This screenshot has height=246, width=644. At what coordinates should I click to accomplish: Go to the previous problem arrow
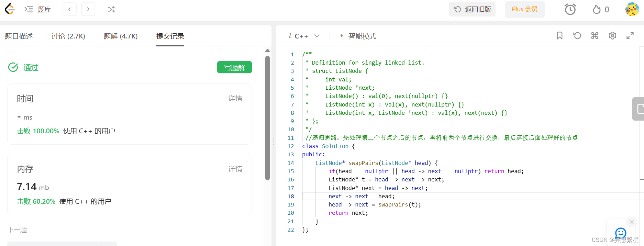click(x=69, y=9)
